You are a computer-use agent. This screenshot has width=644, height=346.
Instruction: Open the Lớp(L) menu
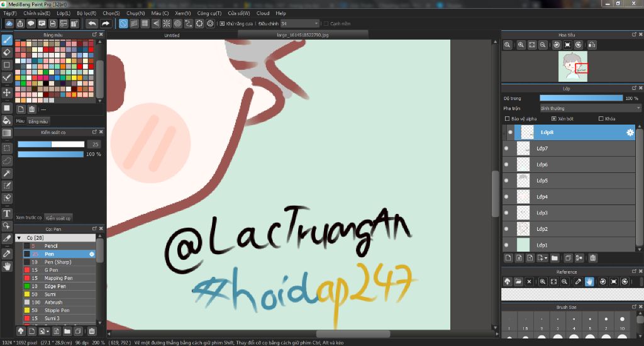64,13
